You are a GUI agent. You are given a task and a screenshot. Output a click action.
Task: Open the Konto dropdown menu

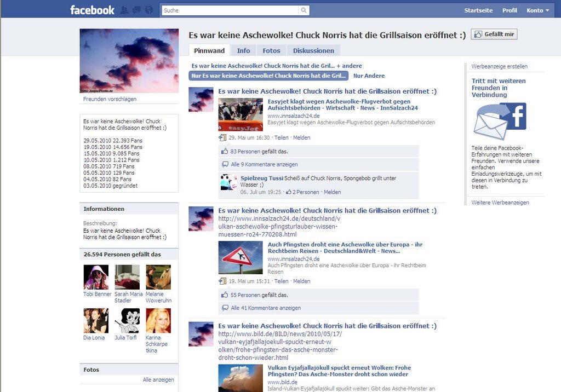pyautogui.click(x=537, y=10)
